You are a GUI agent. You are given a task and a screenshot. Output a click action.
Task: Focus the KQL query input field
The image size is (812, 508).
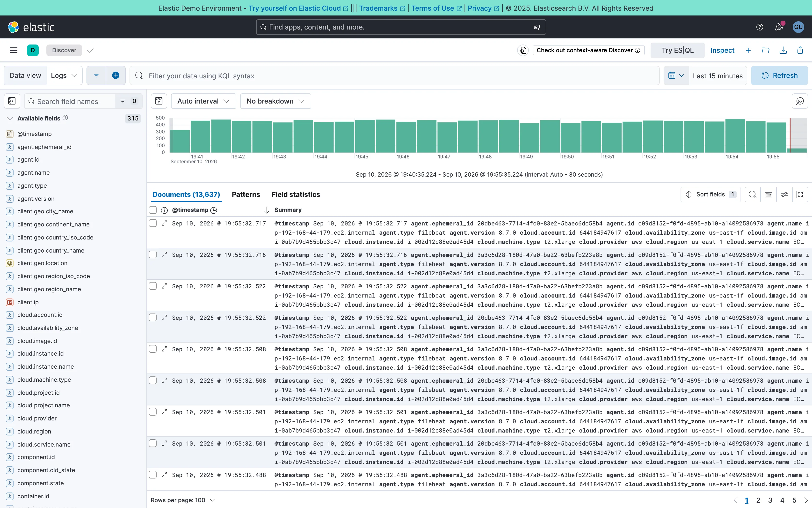coord(395,75)
